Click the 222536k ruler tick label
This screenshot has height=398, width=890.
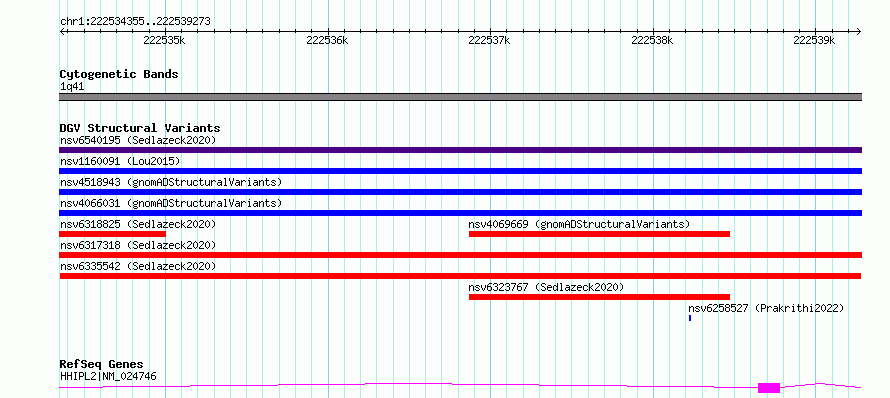pyautogui.click(x=327, y=41)
